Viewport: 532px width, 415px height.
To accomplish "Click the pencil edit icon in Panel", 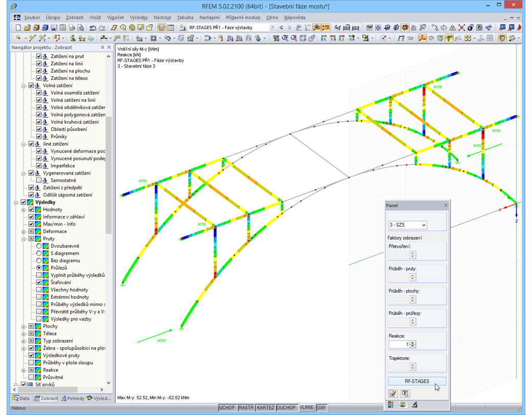I will (x=393, y=394).
